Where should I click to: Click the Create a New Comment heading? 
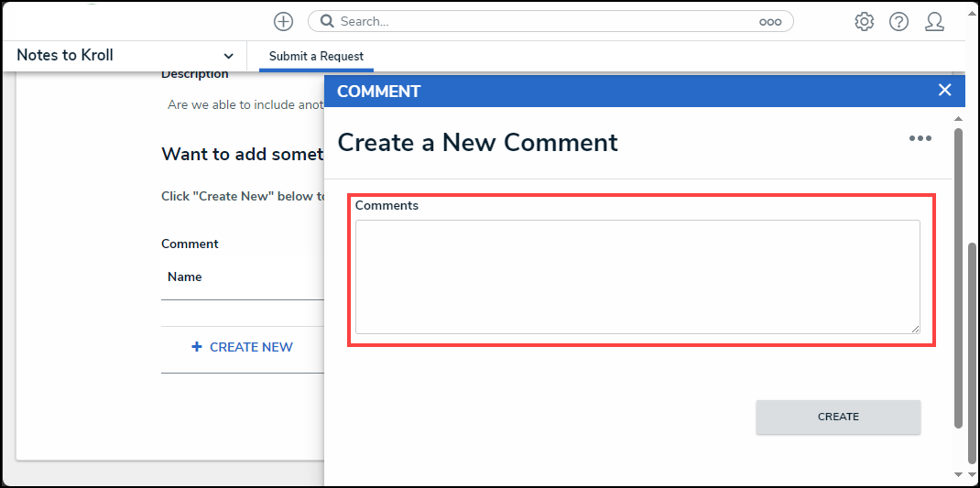[x=477, y=143]
